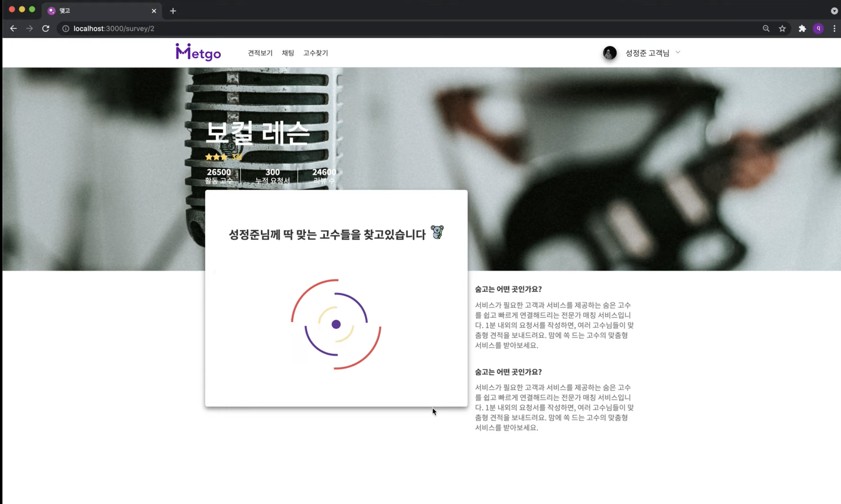Open the browser extensions puzzle icon
This screenshot has width=841, height=504.
802,28
